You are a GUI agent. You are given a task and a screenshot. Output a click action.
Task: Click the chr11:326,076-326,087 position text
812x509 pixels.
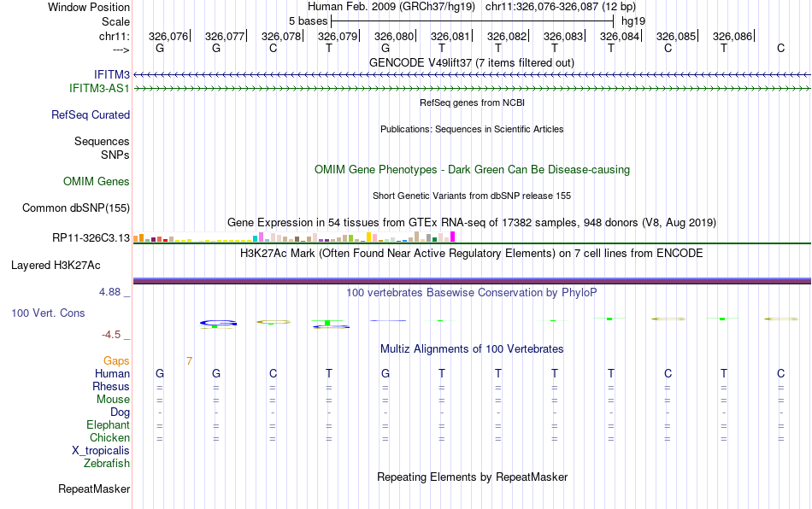pos(561,7)
